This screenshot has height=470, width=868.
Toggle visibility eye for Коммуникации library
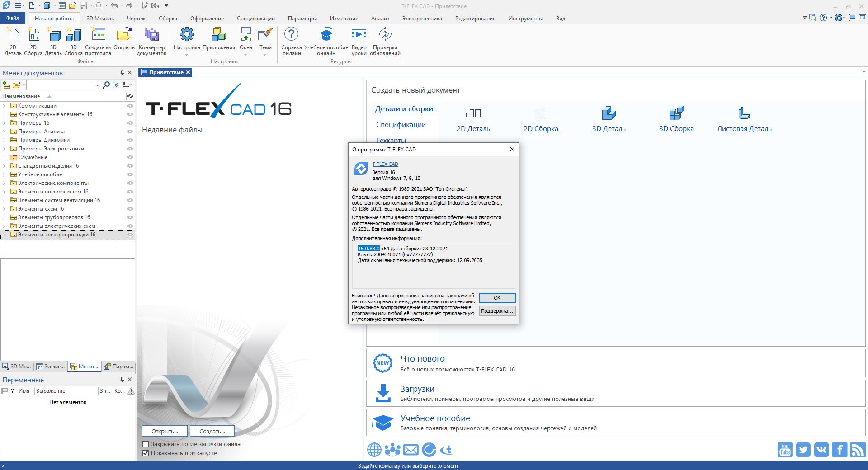130,106
